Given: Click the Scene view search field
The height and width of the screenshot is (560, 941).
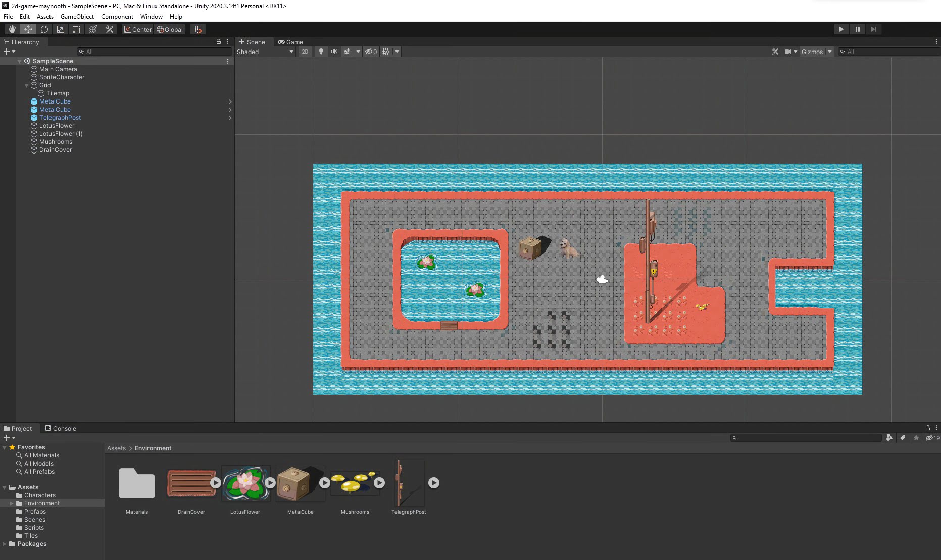Looking at the screenshot, I should 889,52.
